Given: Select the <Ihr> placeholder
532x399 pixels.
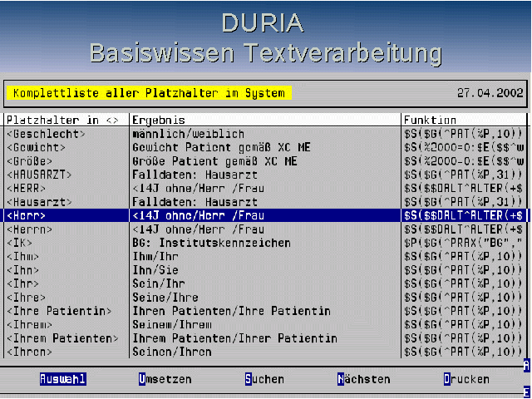Looking at the screenshot, I should 22,283.
